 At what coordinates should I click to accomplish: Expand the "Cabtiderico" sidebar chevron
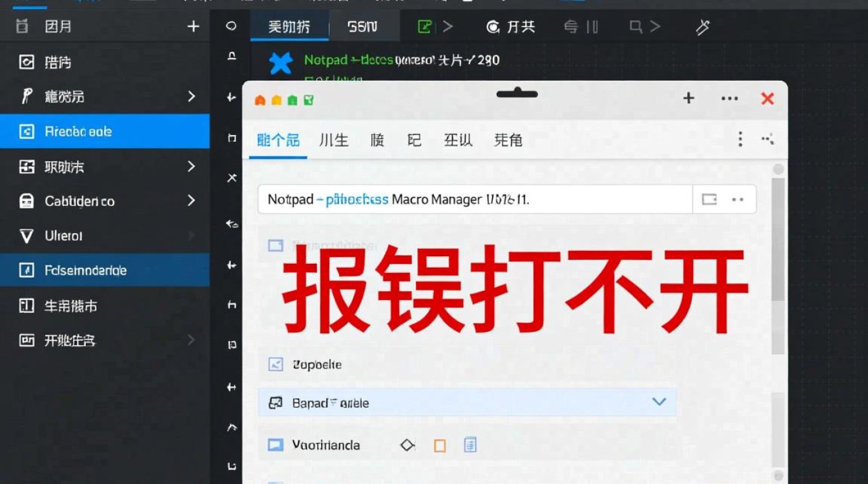point(191,201)
